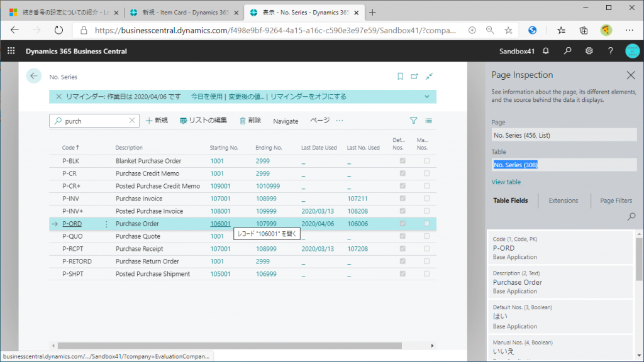This screenshot has width=644, height=362.
Task: Toggle Manual Nos. checkbox for P-SHPT
Action: [427, 274]
